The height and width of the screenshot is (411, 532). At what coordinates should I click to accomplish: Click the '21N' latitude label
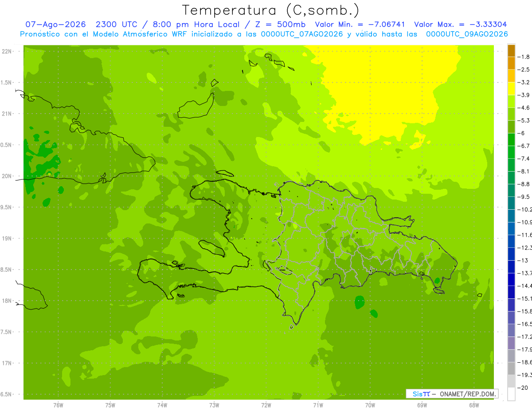pos(7,114)
